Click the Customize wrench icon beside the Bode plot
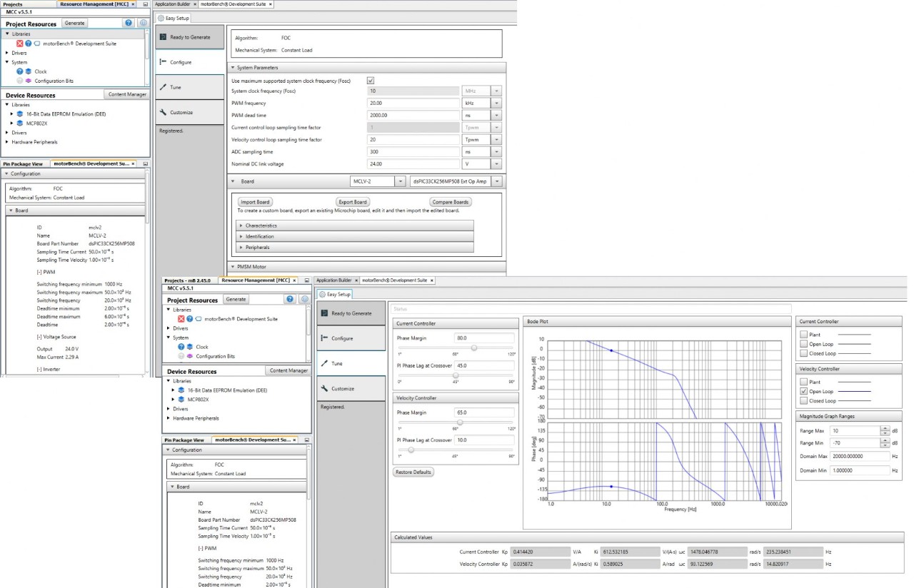 (325, 389)
